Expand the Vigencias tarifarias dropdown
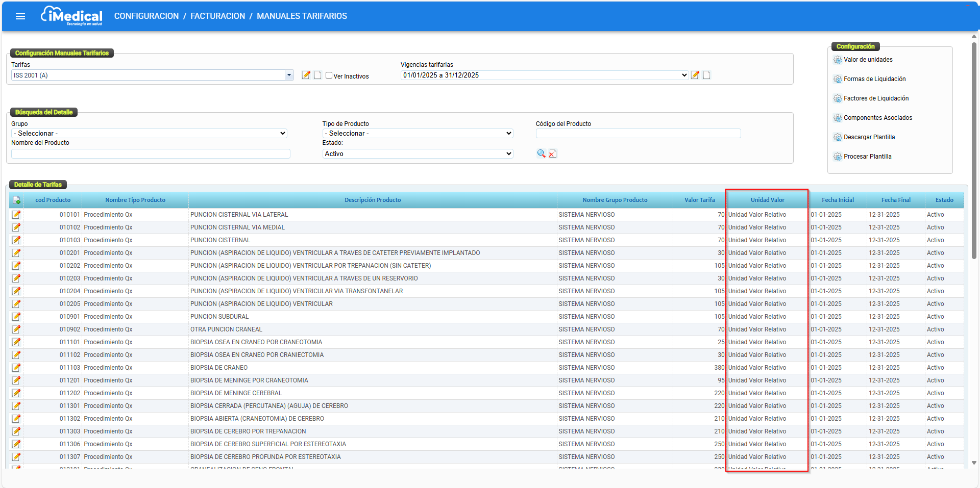The height and width of the screenshot is (488, 980). [545, 75]
